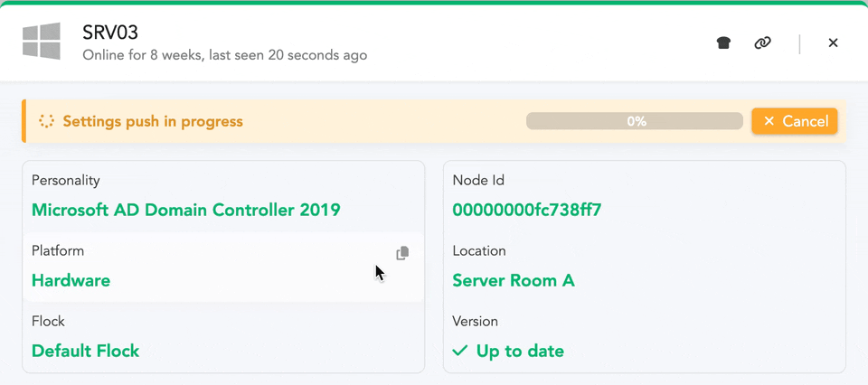Screen dimensions: 868x385
Task: Click the SRV03 device name heading
Action: pos(110,33)
